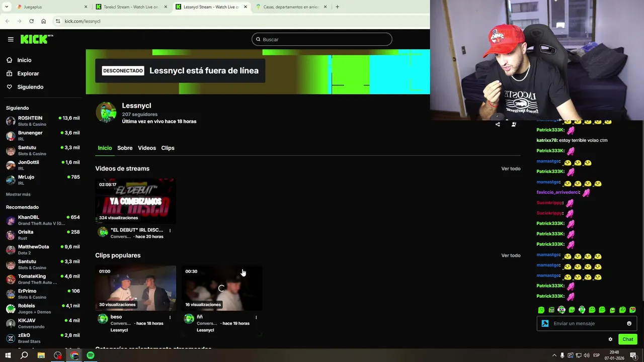Open a new browser tab
The image size is (644, 362).
pos(337,7)
